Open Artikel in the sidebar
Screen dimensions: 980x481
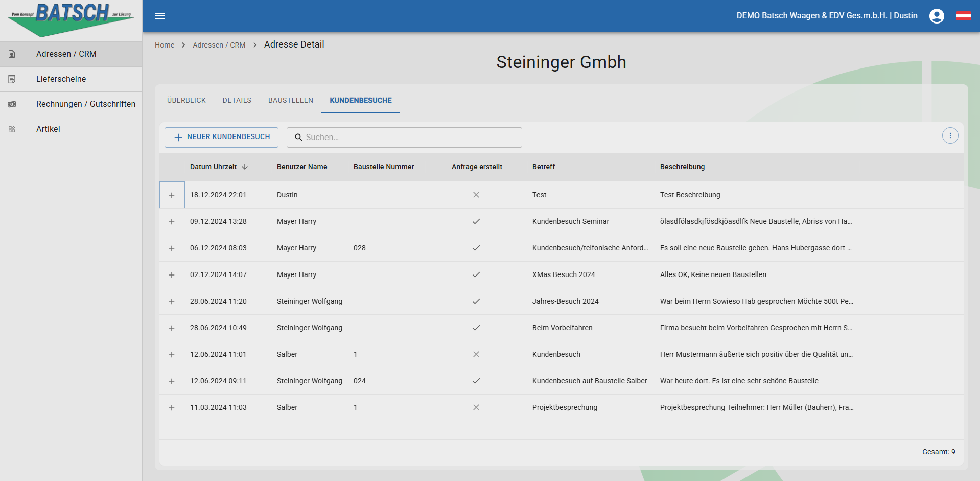tap(71, 129)
